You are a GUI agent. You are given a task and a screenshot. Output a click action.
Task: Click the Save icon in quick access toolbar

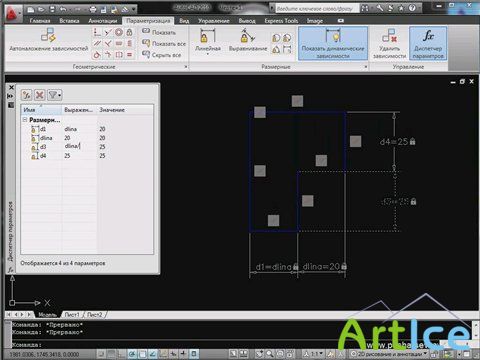[52, 9]
